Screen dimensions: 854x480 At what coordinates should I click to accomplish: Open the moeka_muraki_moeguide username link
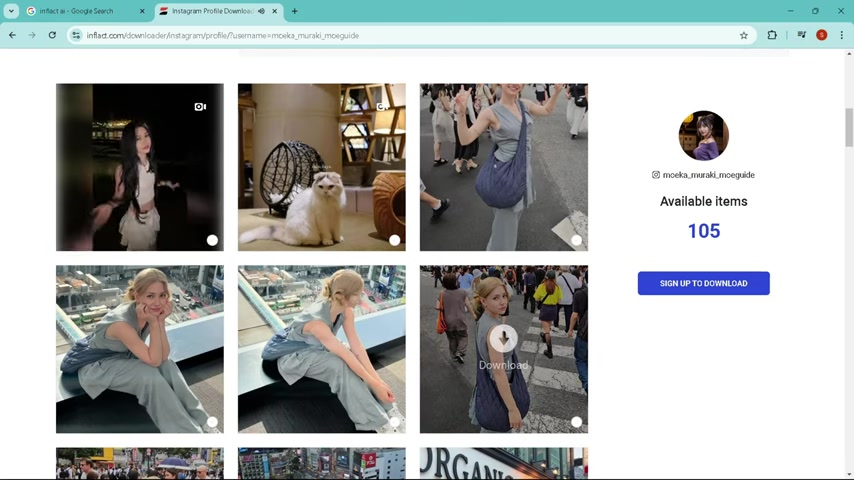[708, 175]
